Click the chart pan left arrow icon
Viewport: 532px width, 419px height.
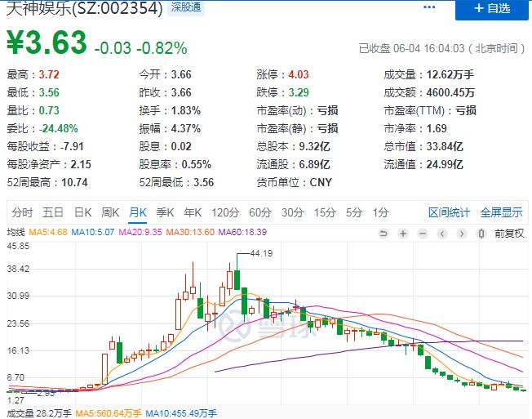pyautogui.click(x=442, y=234)
